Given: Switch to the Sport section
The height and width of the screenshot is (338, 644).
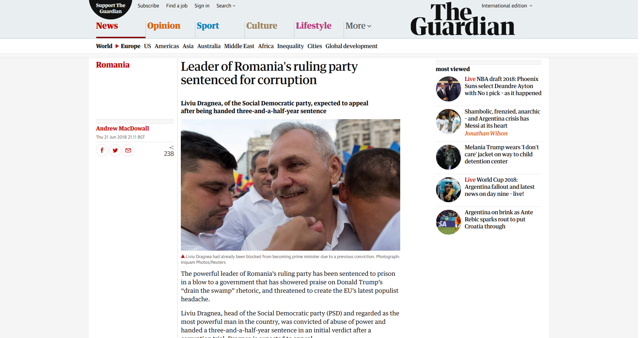Looking at the screenshot, I should 208,26.
